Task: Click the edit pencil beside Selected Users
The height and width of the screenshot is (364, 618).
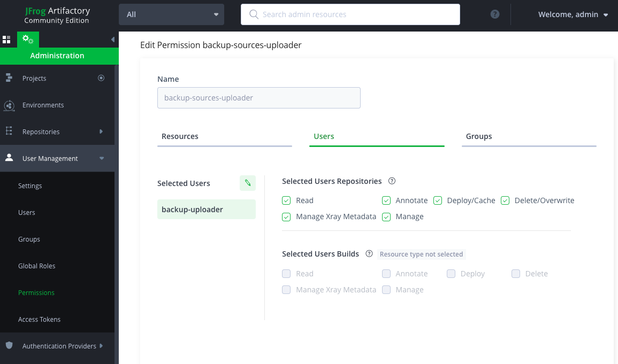Action: pyautogui.click(x=247, y=183)
